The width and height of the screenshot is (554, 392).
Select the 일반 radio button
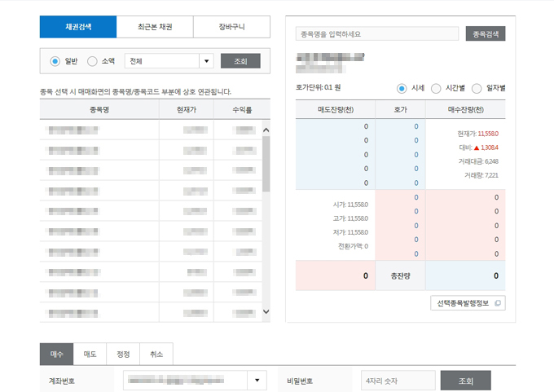click(x=55, y=61)
